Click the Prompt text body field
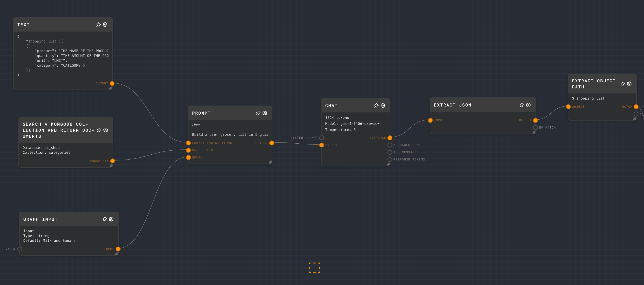The height and width of the screenshot is (285, 644). 230,134
